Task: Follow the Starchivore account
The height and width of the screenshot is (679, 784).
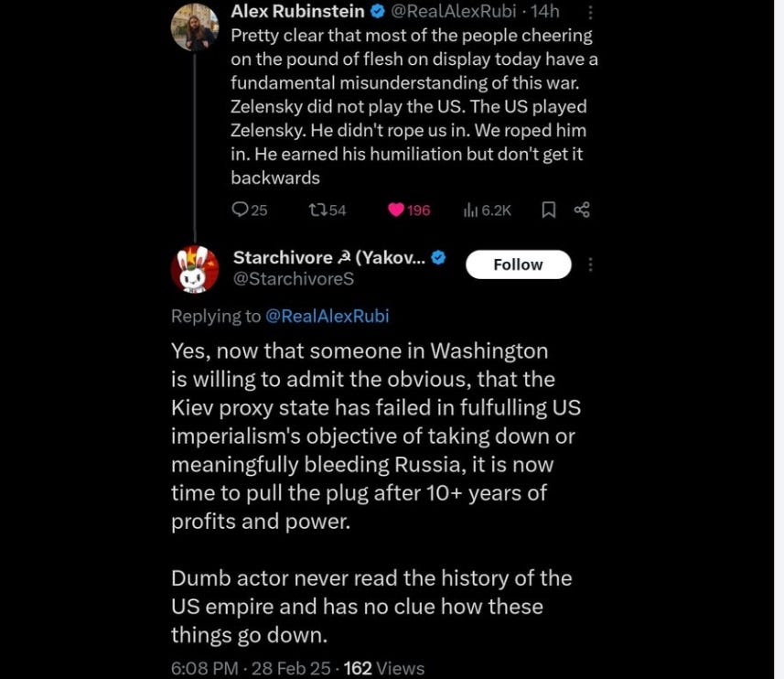Action: 518,264
